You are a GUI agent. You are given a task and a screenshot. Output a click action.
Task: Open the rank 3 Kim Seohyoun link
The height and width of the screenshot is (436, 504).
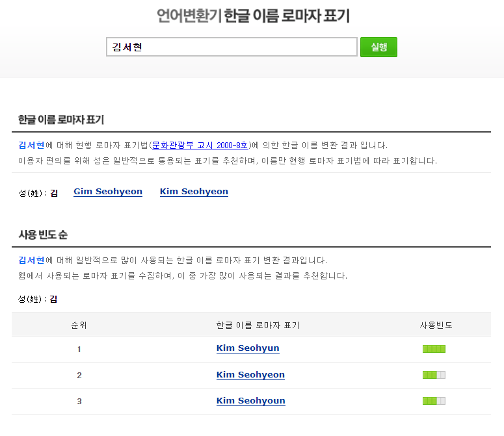(x=251, y=401)
